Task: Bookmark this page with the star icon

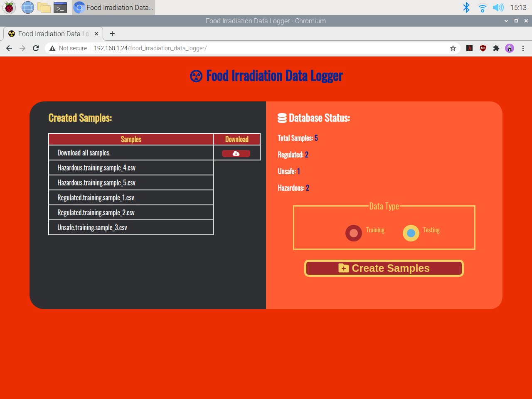Action: tap(453, 48)
